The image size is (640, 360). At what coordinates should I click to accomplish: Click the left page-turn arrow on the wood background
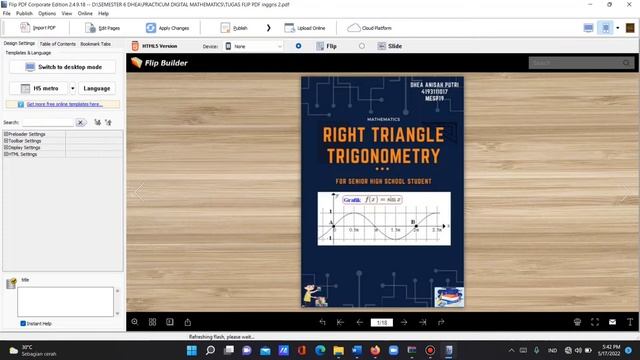click(x=139, y=192)
